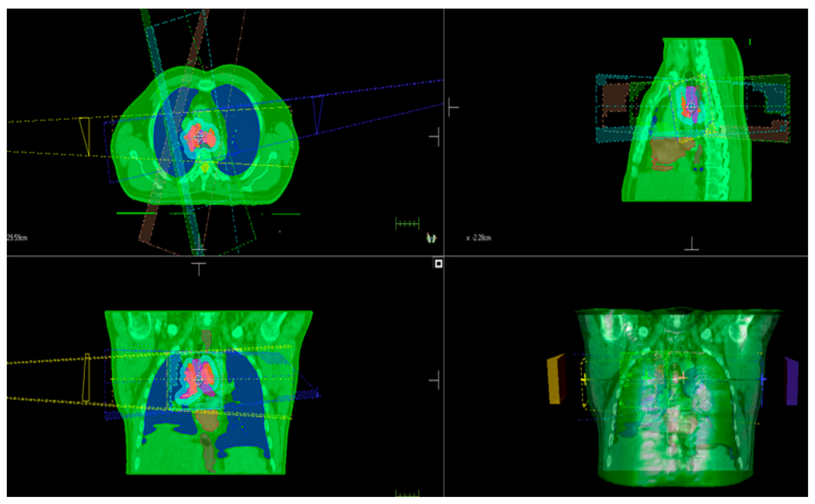The width and height of the screenshot is (815, 504).
Task: Click the green scale ruler in axial view
Action: [407, 223]
